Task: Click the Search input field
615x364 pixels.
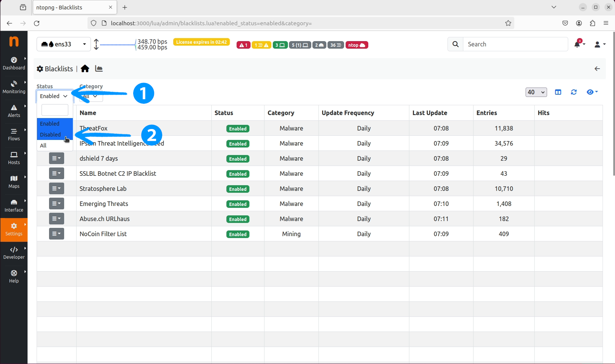Action: tap(515, 44)
